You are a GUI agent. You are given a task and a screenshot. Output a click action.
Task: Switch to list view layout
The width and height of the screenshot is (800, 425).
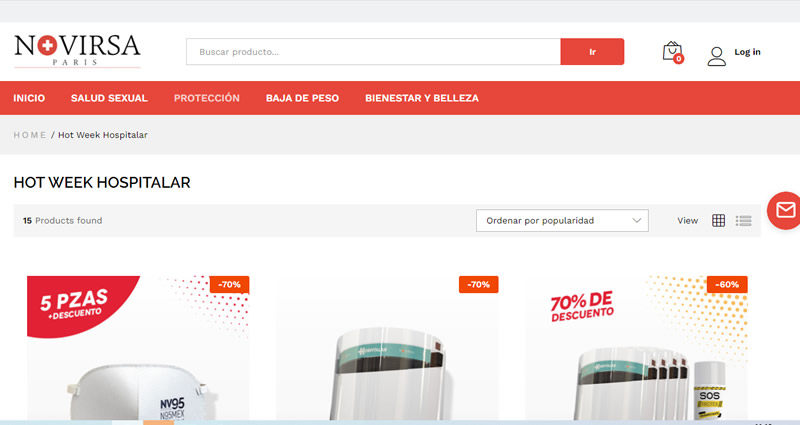[x=743, y=220]
